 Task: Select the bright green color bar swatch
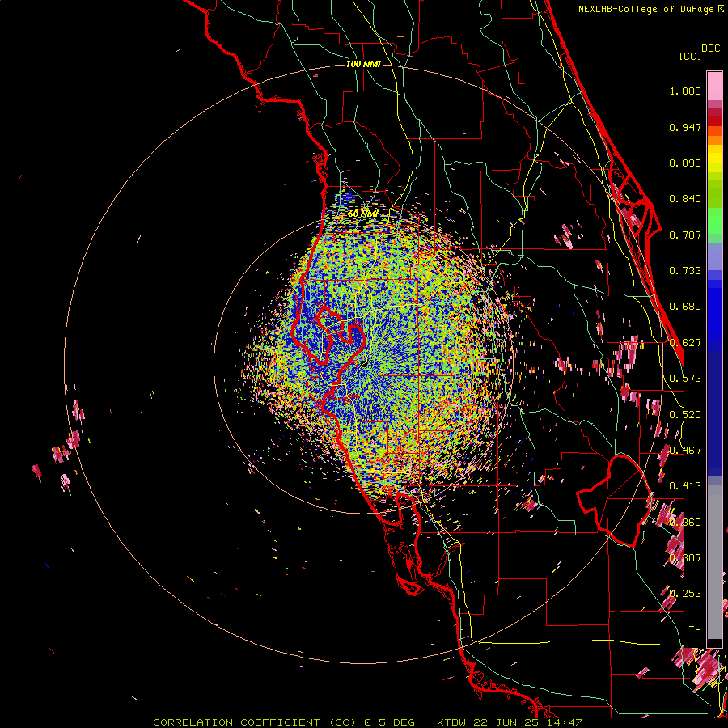pos(714,221)
